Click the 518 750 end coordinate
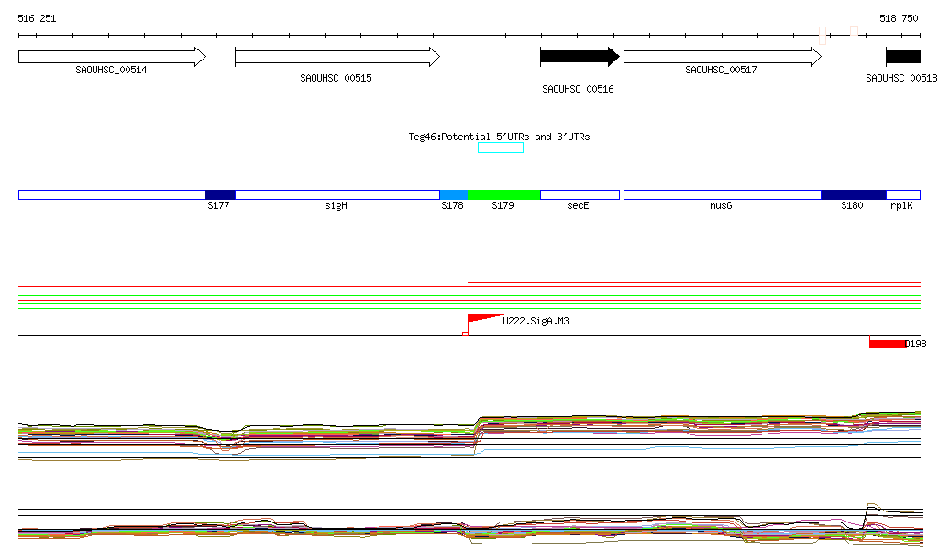This screenshot has height=560, width=939. tap(899, 18)
